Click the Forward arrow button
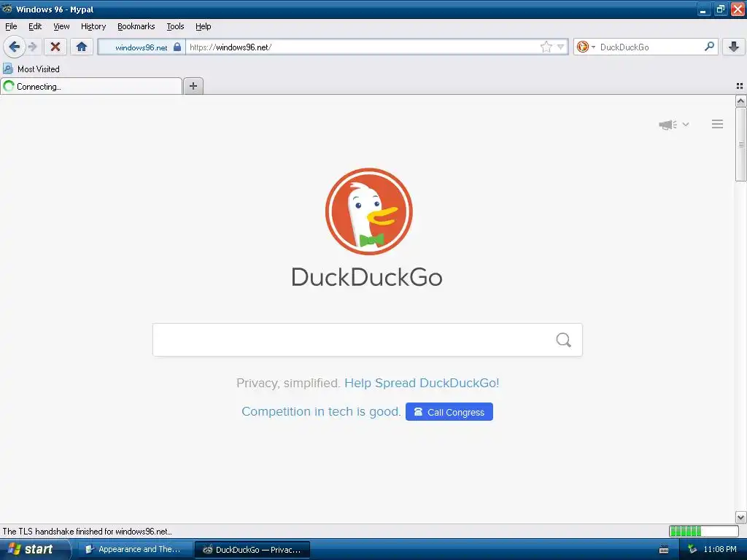This screenshot has width=747, height=560. (x=32, y=47)
